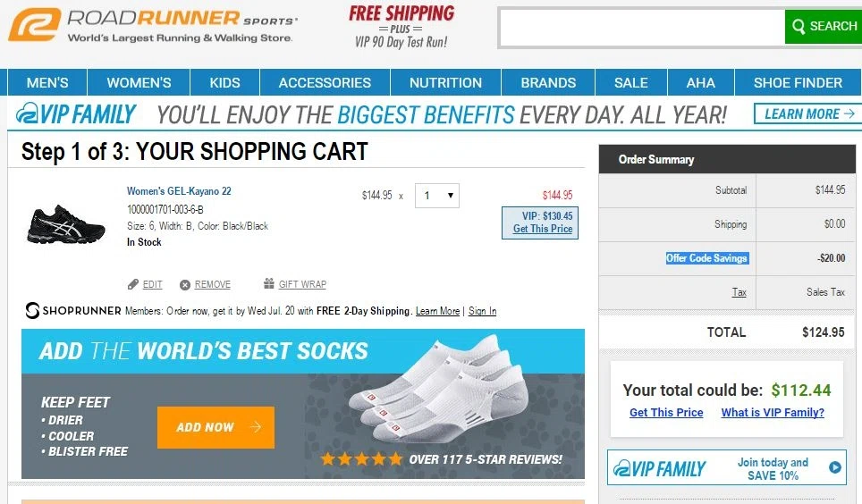Click into the search input field
Screen dimensions: 862x504
tap(641, 28)
